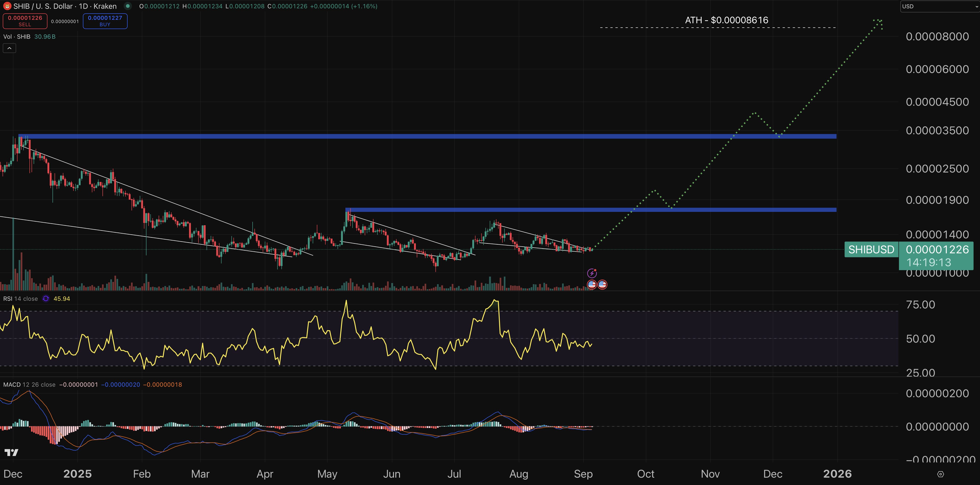Select the SHIB / U. S. Dollar symbol title

[x=65, y=6]
